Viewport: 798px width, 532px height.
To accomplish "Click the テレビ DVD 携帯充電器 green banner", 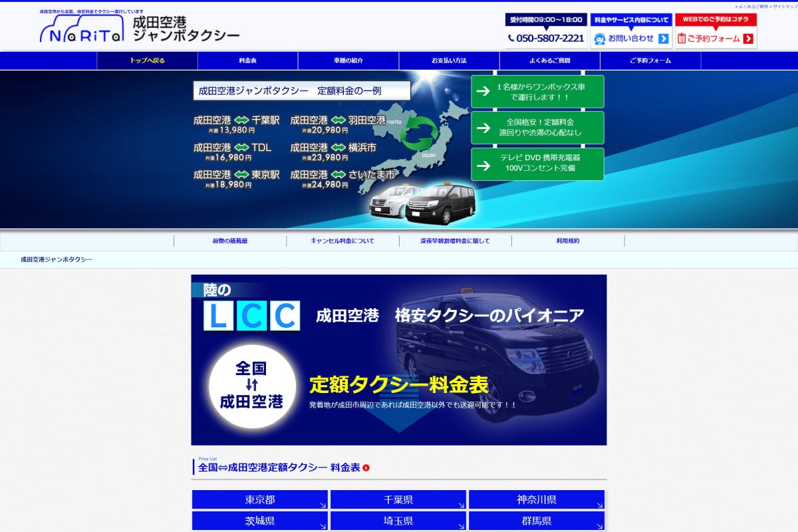I will [x=537, y=164].
